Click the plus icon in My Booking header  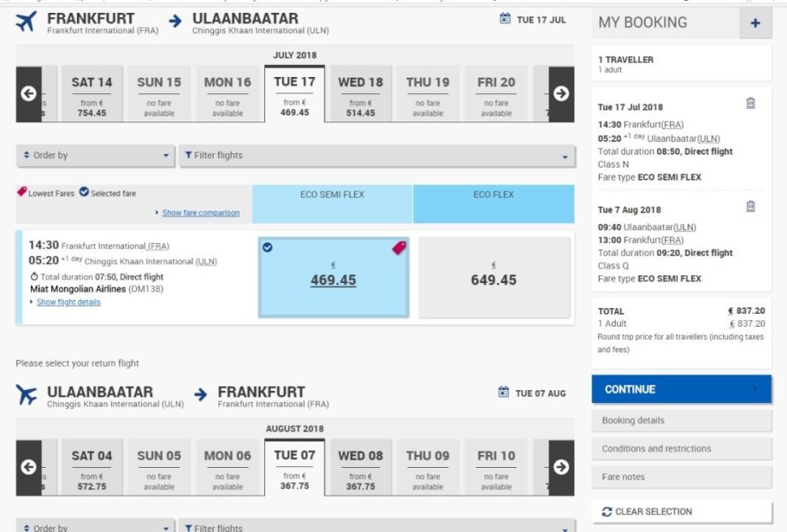coord(755,23)
